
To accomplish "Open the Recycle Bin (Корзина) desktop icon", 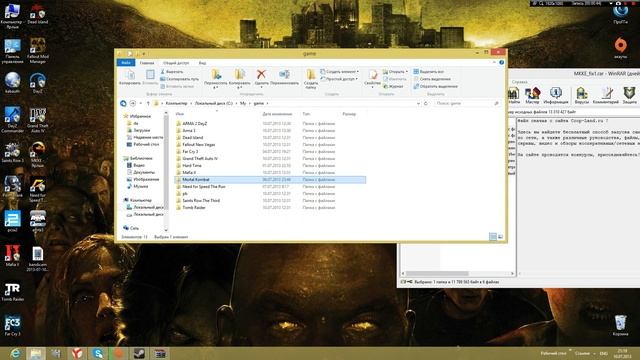I will [620, 325].
